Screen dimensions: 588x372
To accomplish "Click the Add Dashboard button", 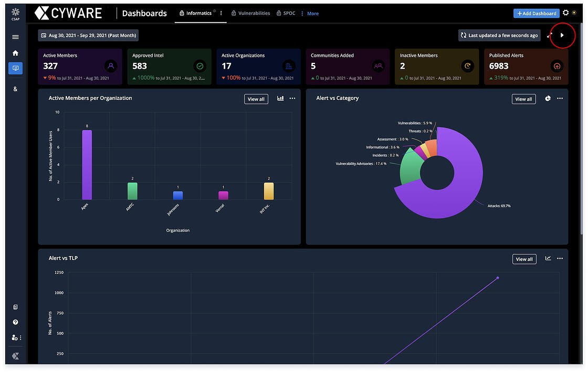I will [x=537, y=13].
